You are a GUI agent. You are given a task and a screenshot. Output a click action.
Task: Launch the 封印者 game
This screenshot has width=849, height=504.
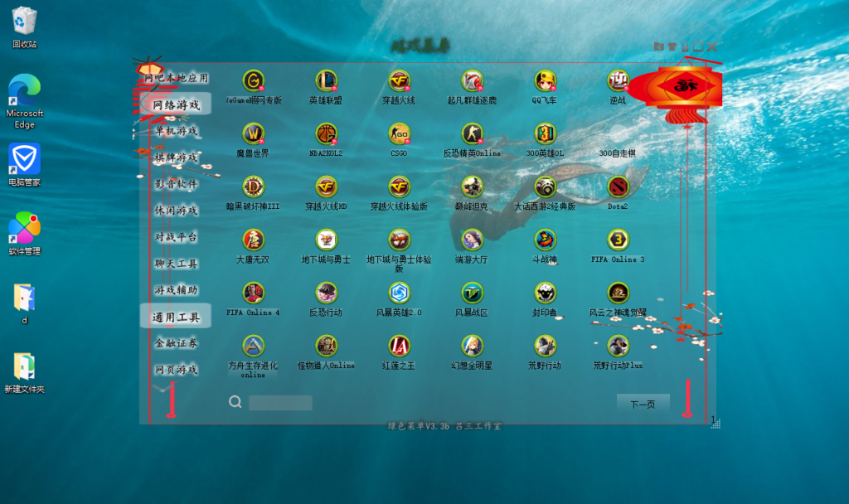point(545,293)
